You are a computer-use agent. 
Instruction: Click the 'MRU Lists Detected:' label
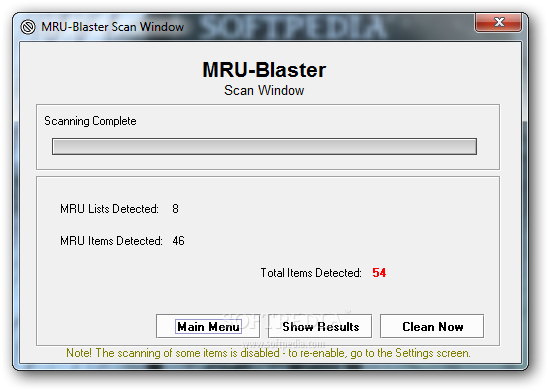point(109,209)
